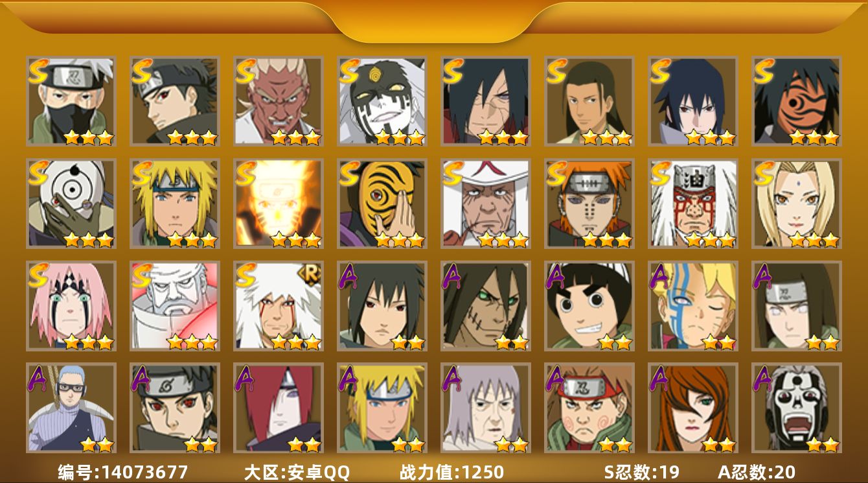Select Boruto card with blue face marks
The image size is (868, 483).
pyautogui.click(x=693, y=306)
